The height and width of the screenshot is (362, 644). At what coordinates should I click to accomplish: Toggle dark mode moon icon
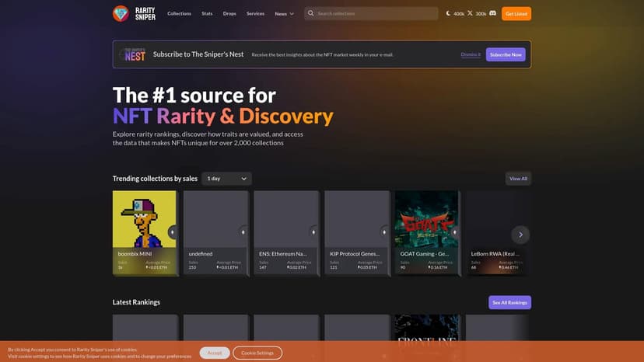tap(449, 13)
